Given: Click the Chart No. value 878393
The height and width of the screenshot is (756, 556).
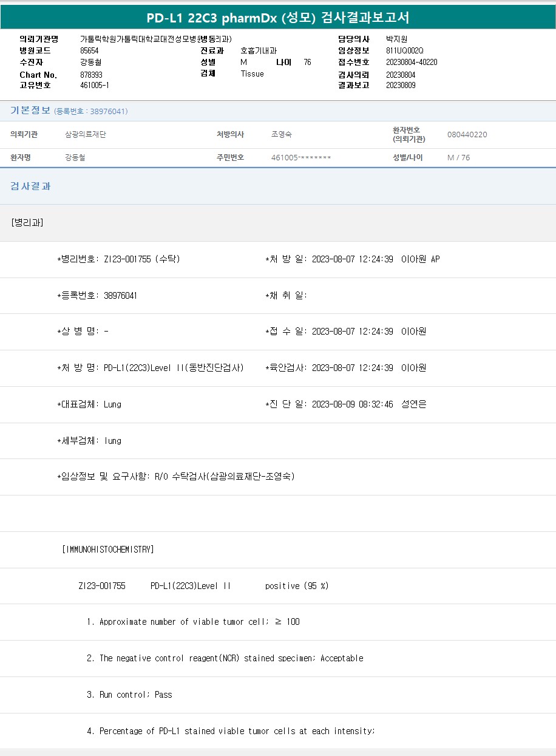Looking at the screenshot, I should coord(91,75).
